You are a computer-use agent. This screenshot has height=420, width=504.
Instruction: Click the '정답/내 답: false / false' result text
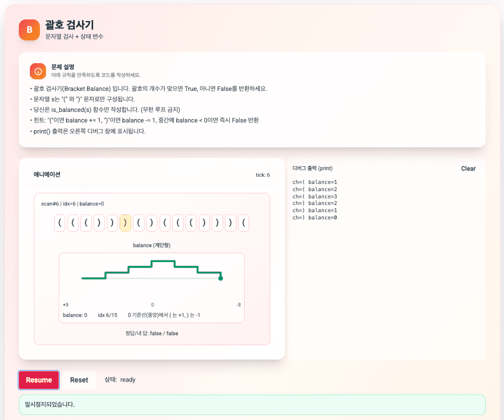point(152,334)
